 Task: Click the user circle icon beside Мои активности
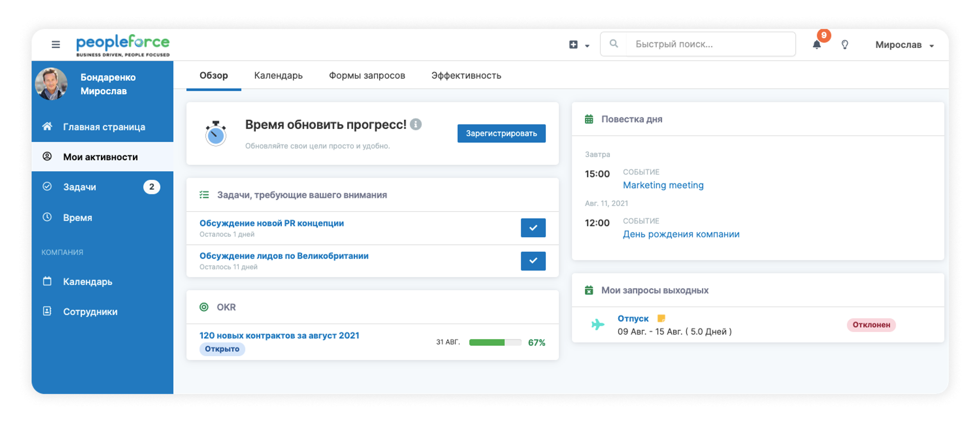[x=47, y=156]
